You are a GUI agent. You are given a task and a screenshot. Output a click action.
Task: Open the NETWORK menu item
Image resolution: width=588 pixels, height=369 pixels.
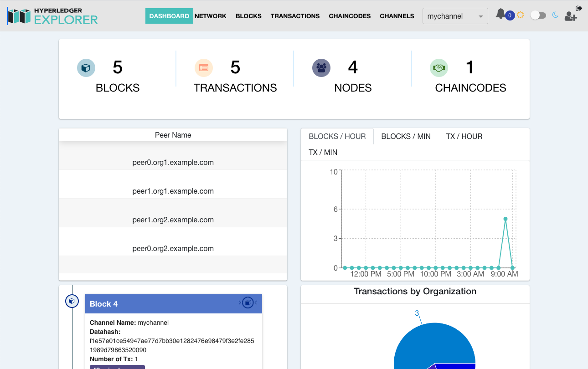coord(211,16)
